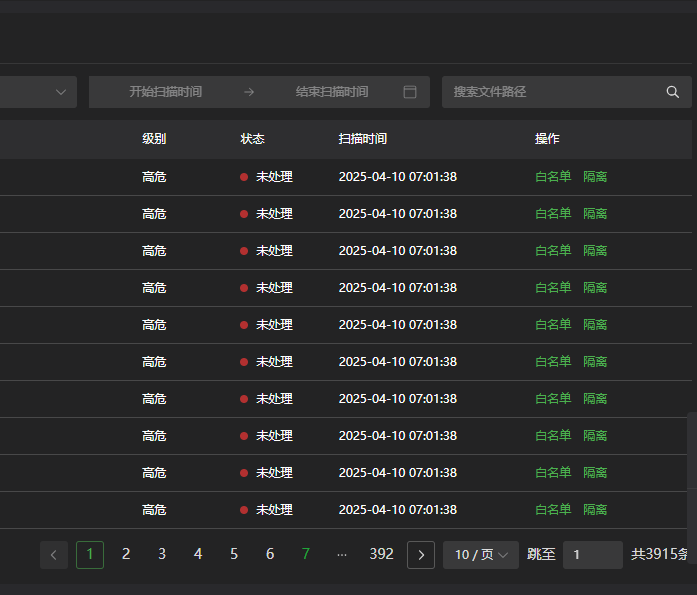
Task: Click the pagination ellipsis to skip pages
Action: [x=342, y=555]
